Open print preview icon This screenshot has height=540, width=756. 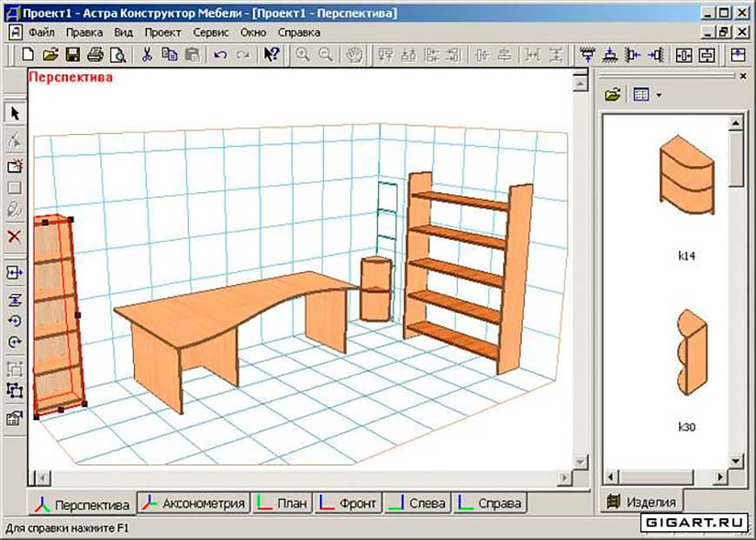pyautogui.click(x=117, y=55)
